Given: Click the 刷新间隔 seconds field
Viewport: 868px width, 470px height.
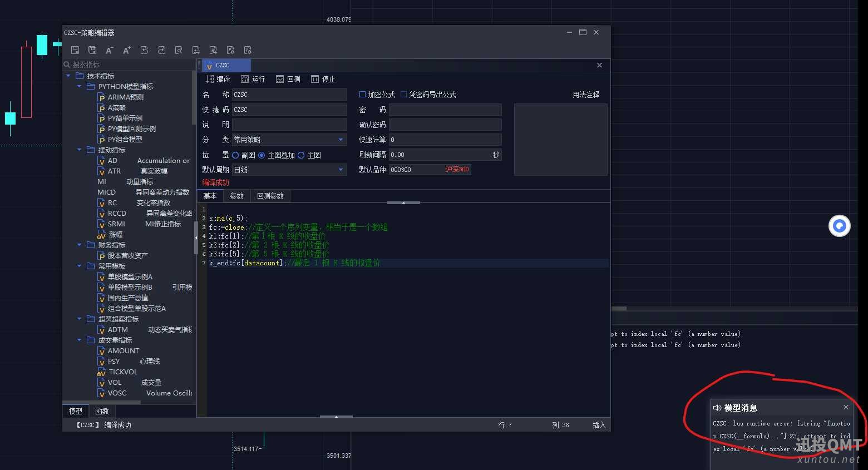Looking at the screenshot, I should 445,155.
